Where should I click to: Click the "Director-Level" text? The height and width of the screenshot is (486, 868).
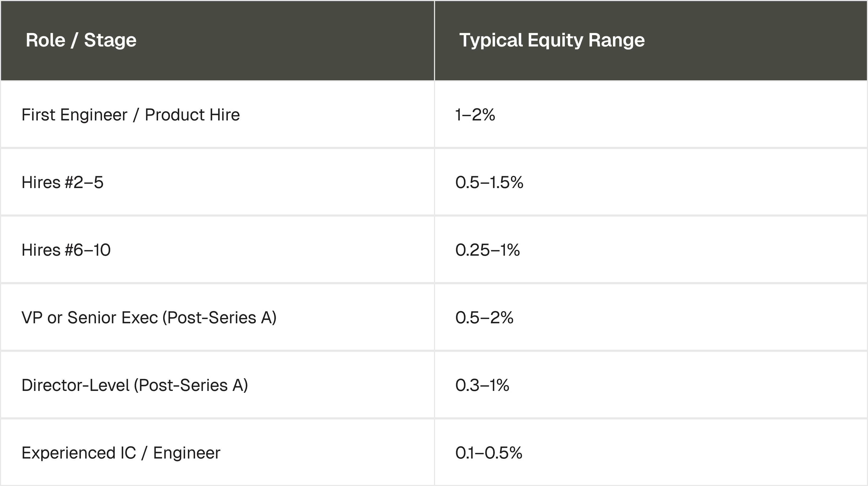(76, 385)
